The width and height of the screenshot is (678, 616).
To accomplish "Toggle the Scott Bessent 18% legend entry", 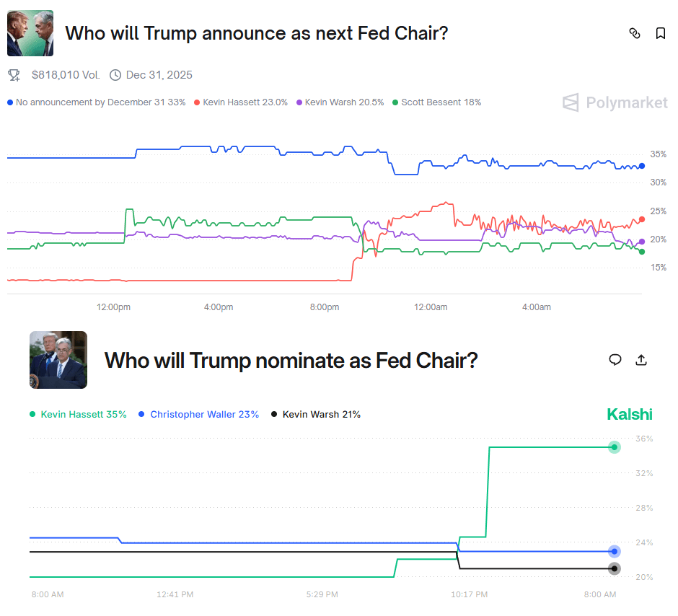I will (x=436, y=102).
